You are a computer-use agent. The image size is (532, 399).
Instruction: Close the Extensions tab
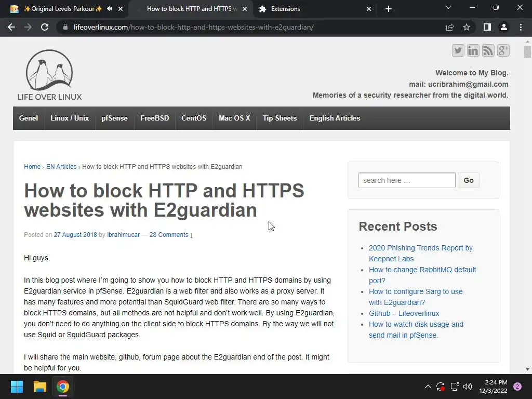tap(369, 9)
